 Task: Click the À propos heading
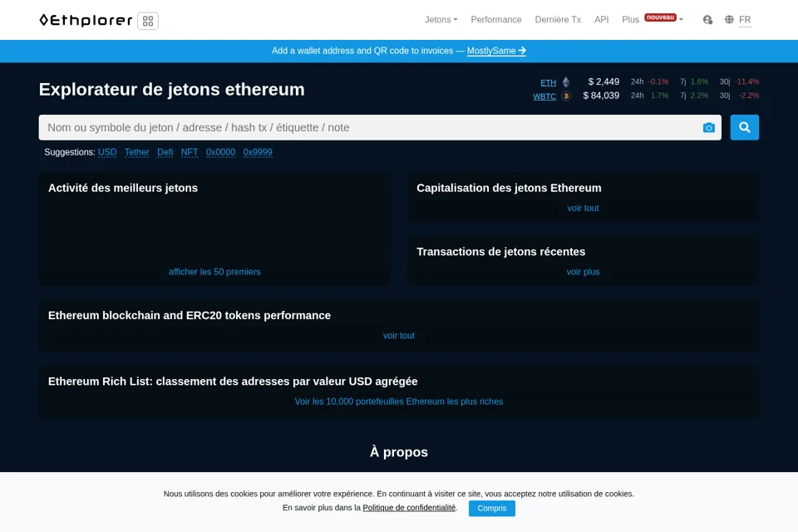click(399, 452)
